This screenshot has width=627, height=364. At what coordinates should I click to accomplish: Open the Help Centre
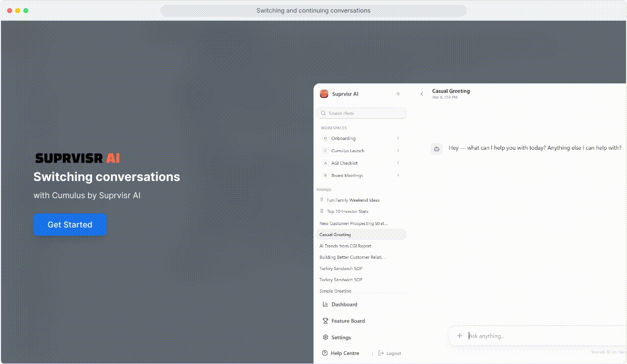click(344, 353)
